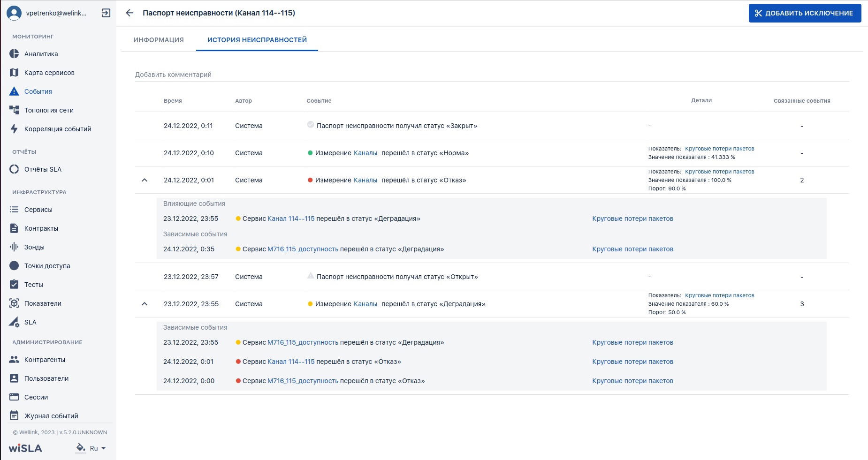Click the Зонды waveform icon
The image size is (868, 460).
14,247
